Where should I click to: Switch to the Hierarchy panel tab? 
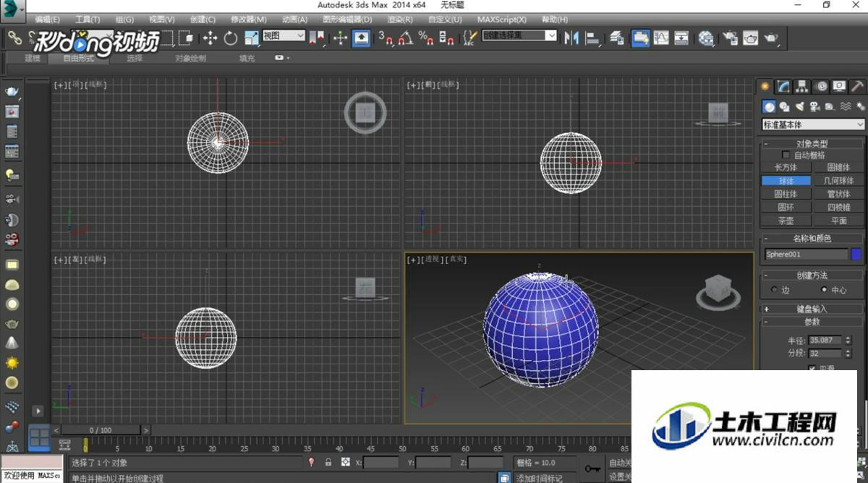[802, 87]
